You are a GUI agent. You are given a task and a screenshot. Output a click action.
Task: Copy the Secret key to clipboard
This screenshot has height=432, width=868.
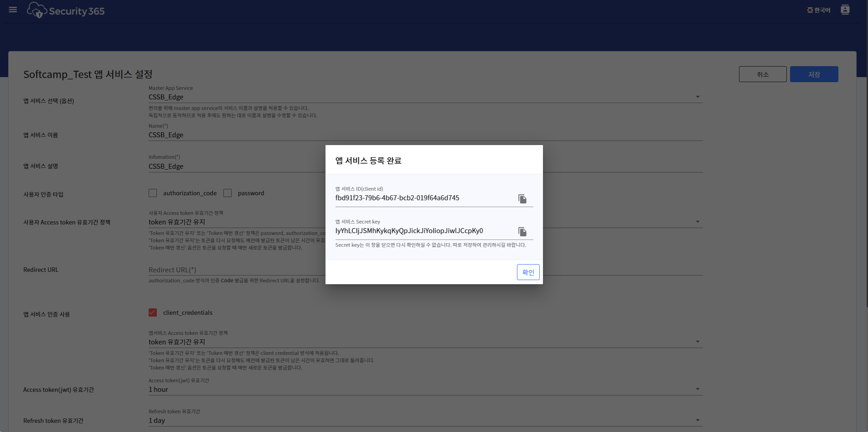coord(522,232)
